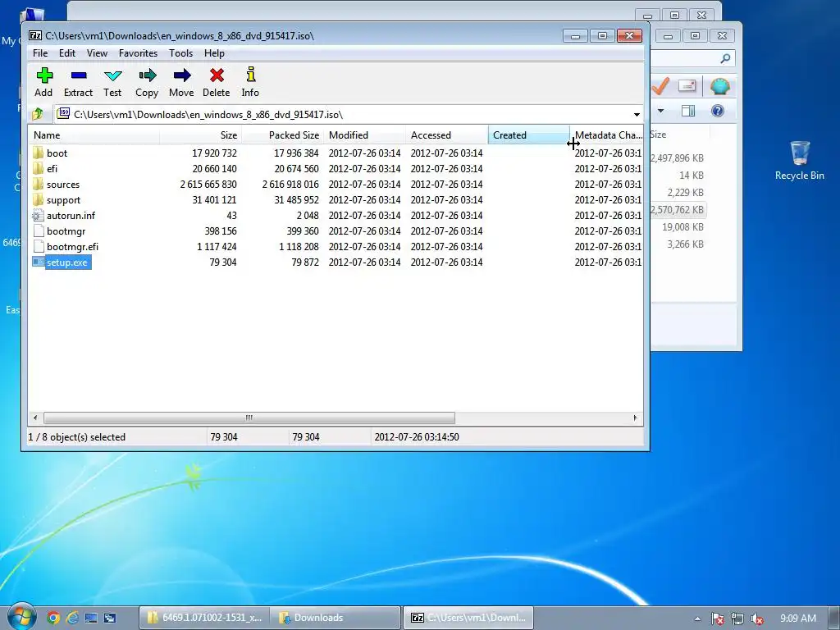Click the horizontal scrollbar thumb

pos(249,418)
